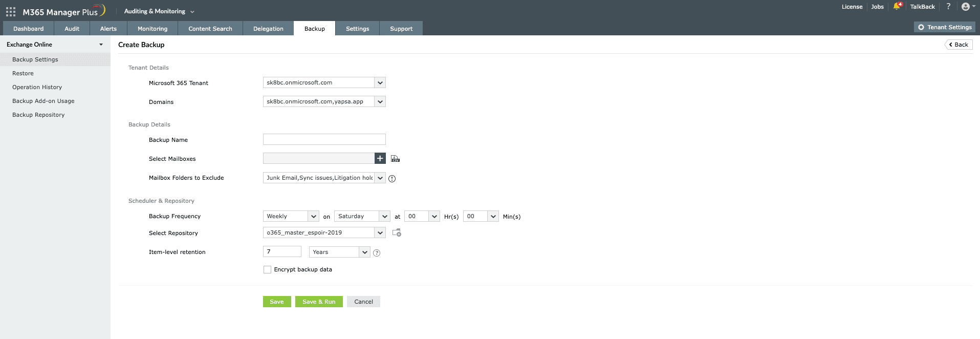The width and height of the screenshot is (980, 339).
Task: Click the M365 Manager Plus logo
Action: [x=63, y=11]
